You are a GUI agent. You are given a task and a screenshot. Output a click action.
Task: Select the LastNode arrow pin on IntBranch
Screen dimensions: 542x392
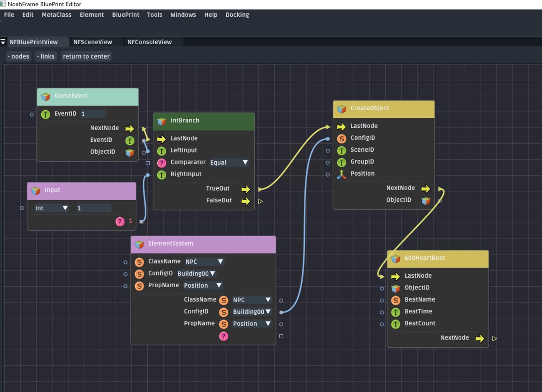(161, 138)
